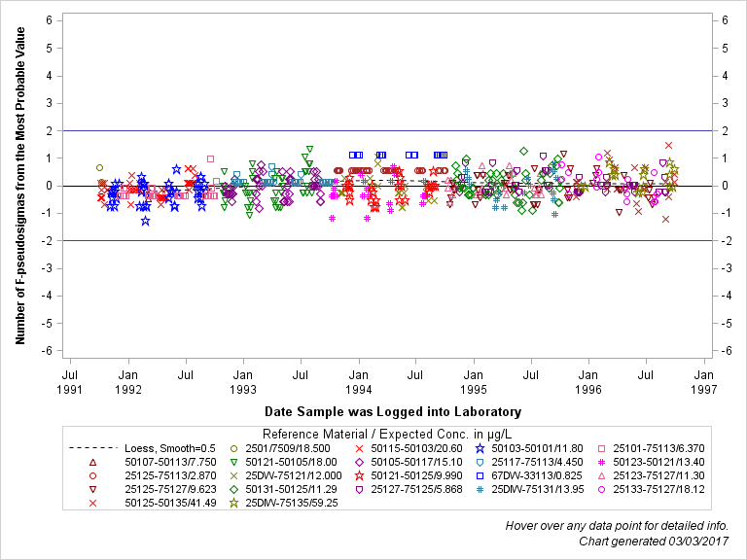Click the lowest blue star data point near -1.3
The height and width of the screenshot is (560, 747).
pos(145,221)
